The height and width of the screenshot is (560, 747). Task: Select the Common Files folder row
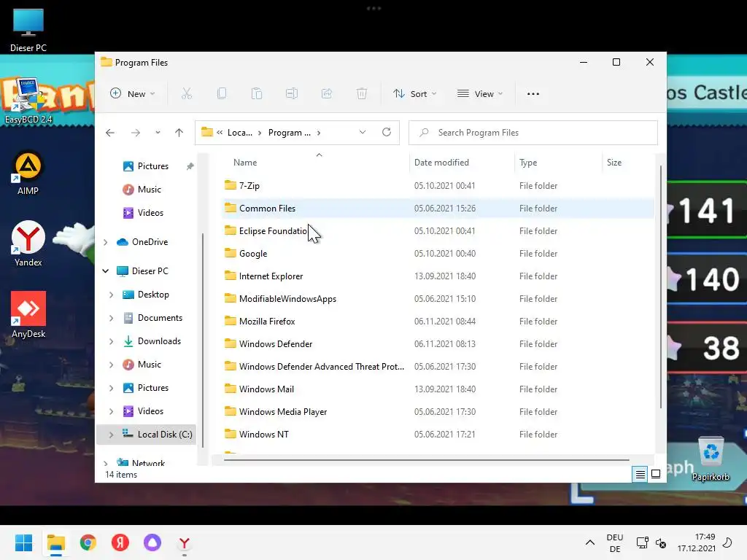(x=438, y=208)
